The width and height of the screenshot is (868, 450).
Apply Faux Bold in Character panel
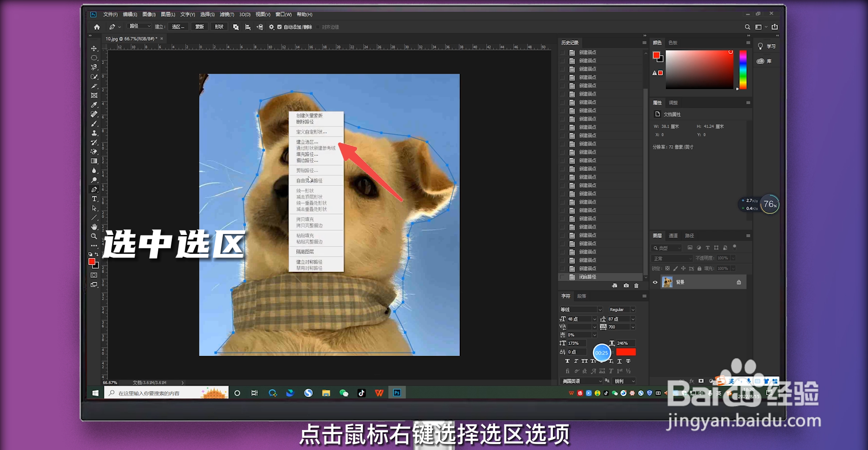point(567,361)
